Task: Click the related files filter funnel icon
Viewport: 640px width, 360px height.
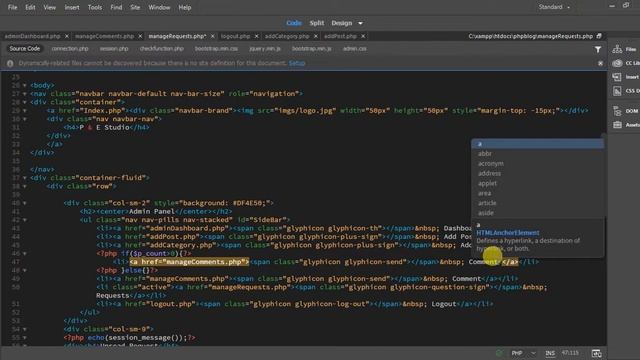Action: [598, 49]
